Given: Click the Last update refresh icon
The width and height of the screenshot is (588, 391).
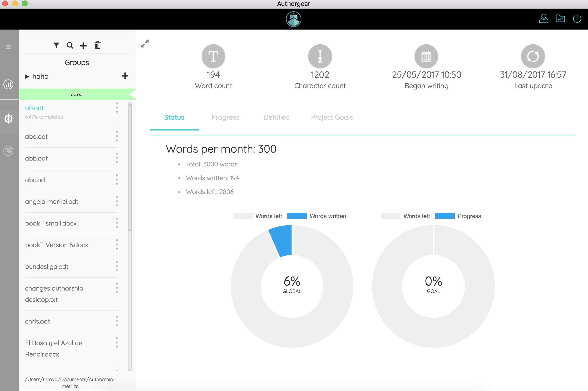Looking at the screenshot, I should pyautogui.click(x=533, y=56).
